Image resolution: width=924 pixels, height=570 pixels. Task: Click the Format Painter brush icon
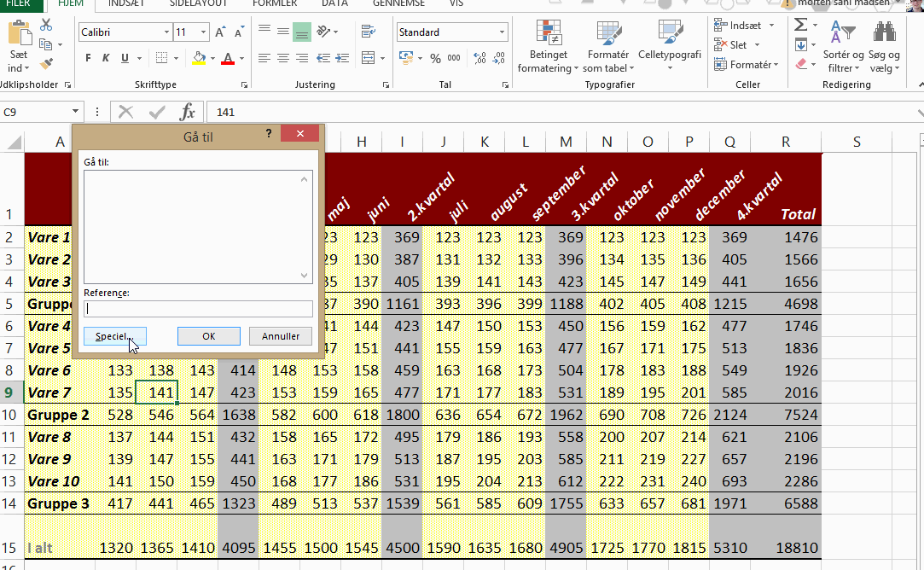46,62
